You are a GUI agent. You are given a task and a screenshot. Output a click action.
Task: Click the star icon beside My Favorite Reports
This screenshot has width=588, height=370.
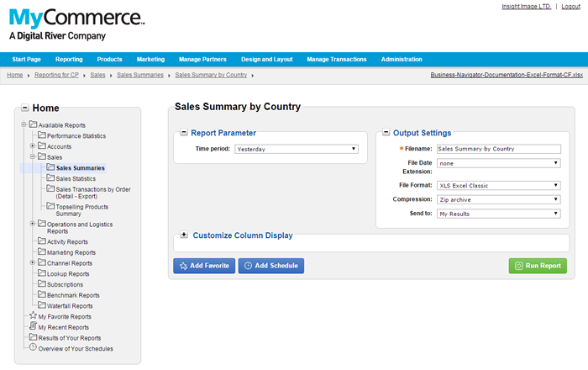coord(33,315)
